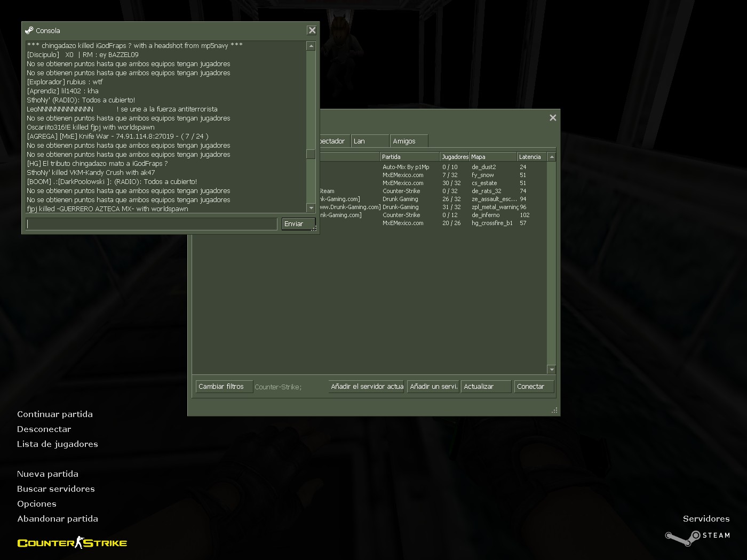Screen dimensions: 747x560
Task: Click the Steam icon in Consola title
Action: click(x=29, y=30)
